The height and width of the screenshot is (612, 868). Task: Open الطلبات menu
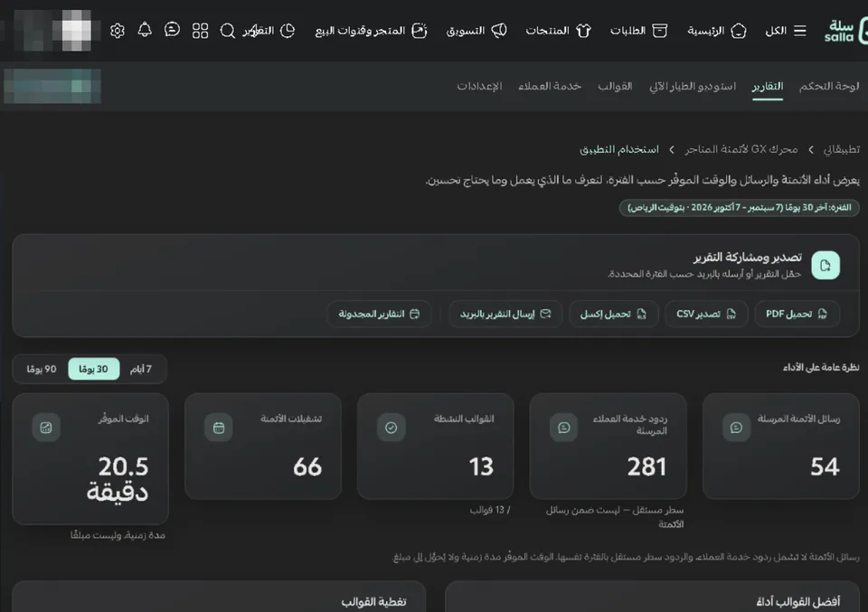(638, 31)
